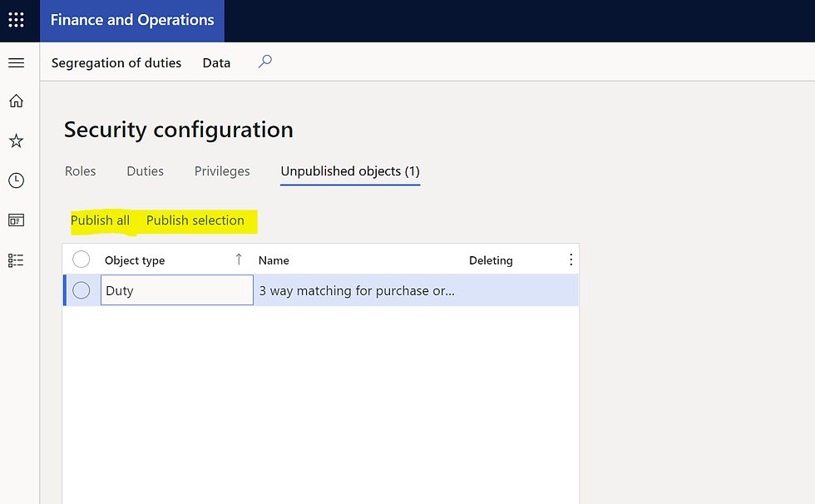Open grid options vertical ellipsis

click(x=570, y=259)
